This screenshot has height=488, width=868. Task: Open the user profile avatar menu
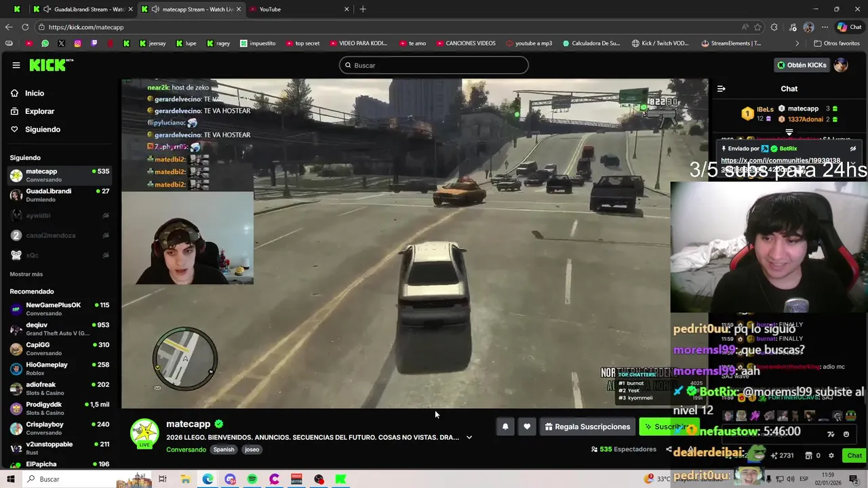pos(841,65)
